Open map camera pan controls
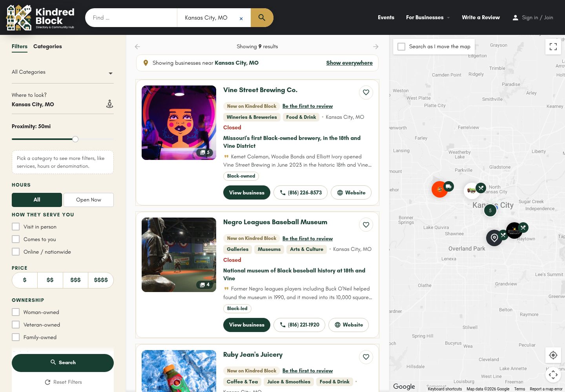Screen dimensions: 565x392 553,375
